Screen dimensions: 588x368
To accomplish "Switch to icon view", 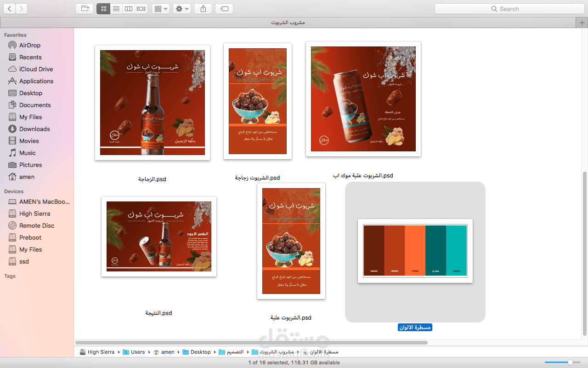I will pyautogui.click(x=103, y=9).
